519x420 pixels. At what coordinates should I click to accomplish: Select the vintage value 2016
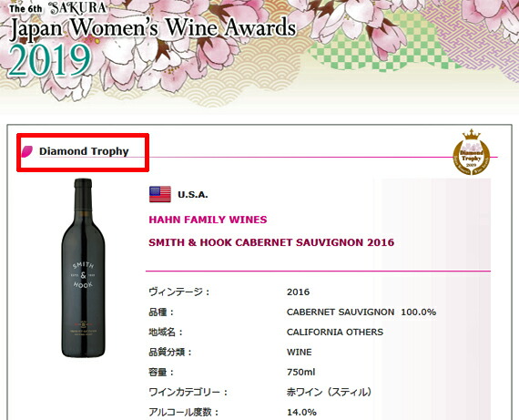(299, 292)
